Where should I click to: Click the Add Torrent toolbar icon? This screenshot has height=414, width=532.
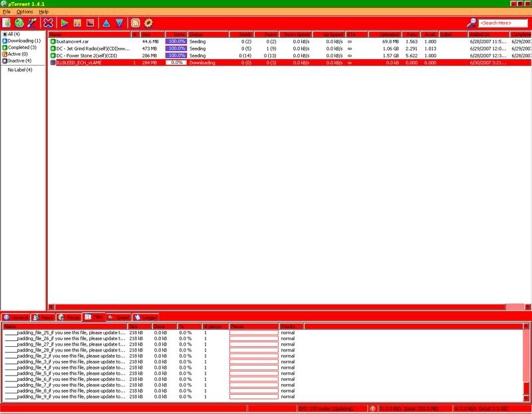tap(7, 23)
